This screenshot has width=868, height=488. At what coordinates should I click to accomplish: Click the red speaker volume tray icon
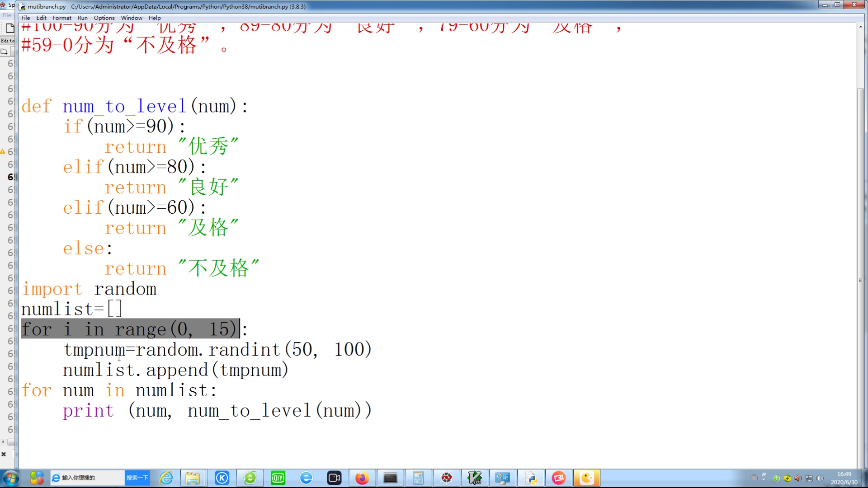pyautogui.click(x=798, y=478)
